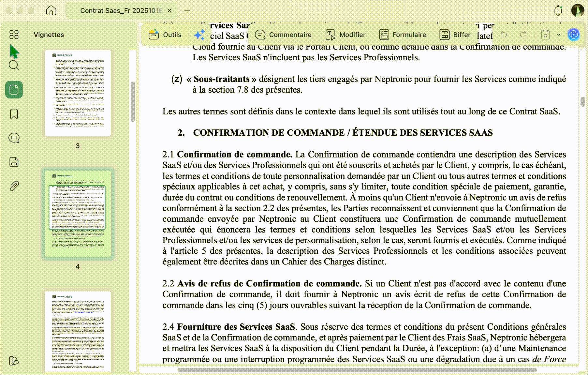Viewport: 588px width, 375px height.
Task: Switch to Modifier mode
Action: point(345,35)
